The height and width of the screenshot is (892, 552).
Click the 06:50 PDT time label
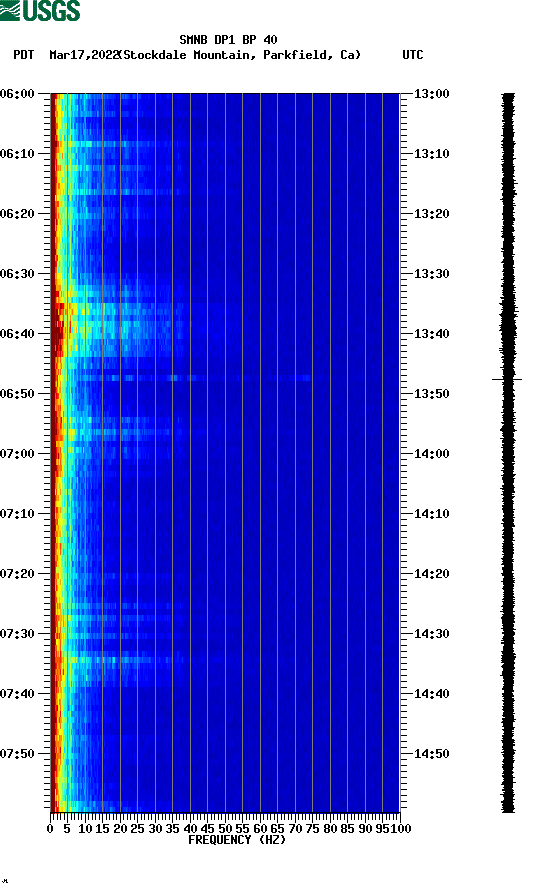pos(18,394)
